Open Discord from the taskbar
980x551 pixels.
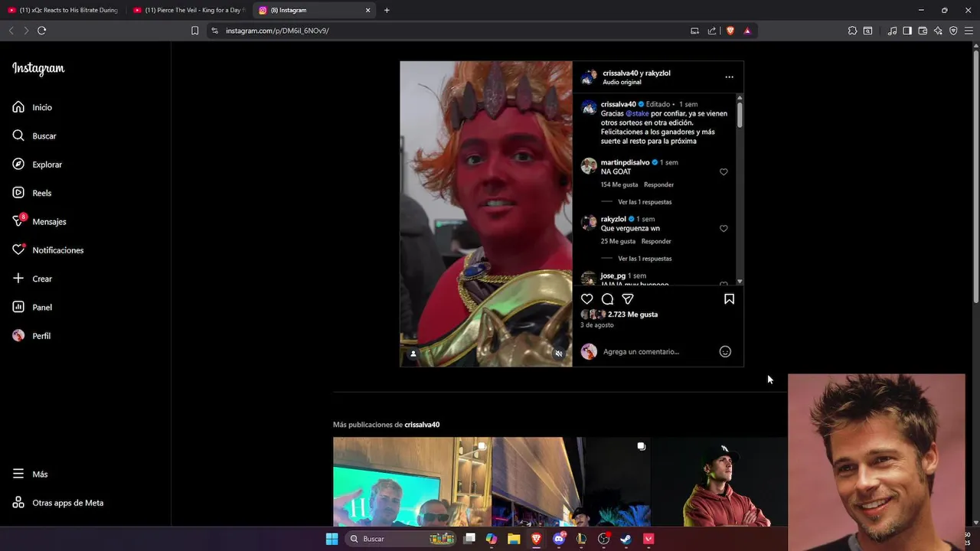point(559,539)
